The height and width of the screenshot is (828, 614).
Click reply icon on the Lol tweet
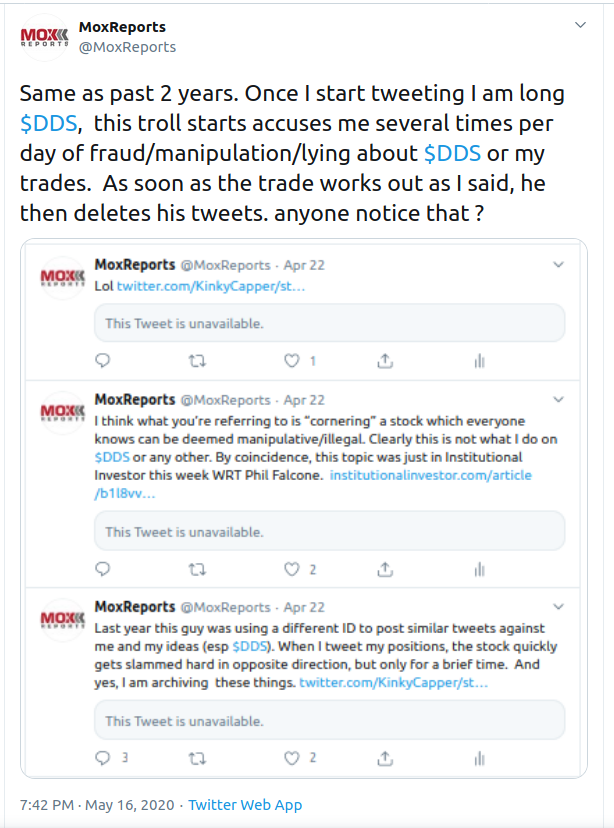coord(102,361)
